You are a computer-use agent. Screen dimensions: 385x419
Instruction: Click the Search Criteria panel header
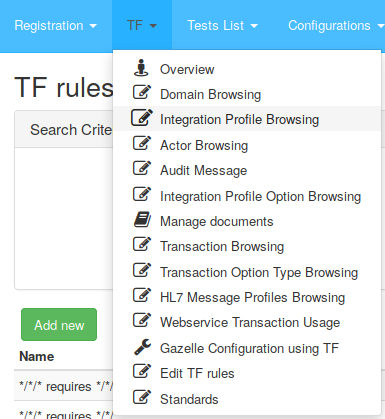coord(64,129)
